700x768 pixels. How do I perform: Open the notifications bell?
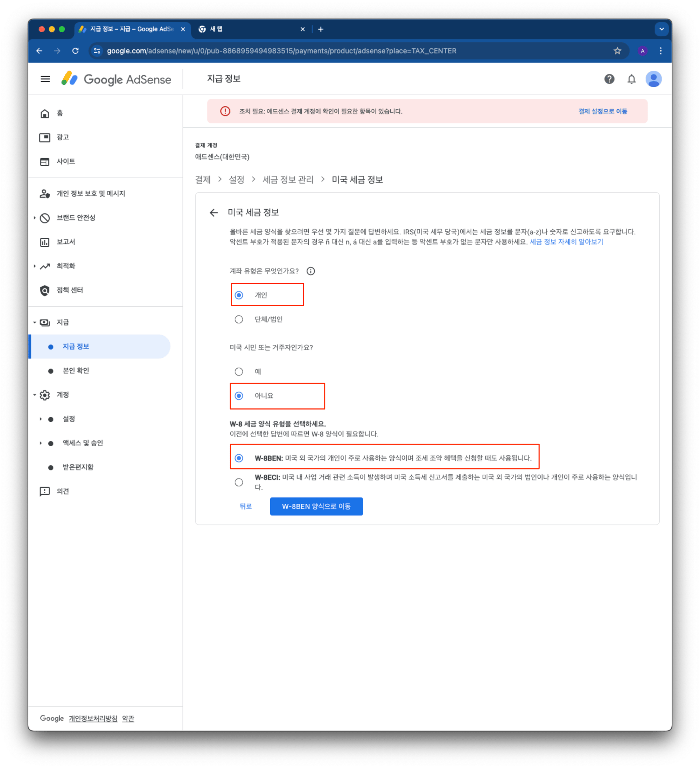coord(631,79)
